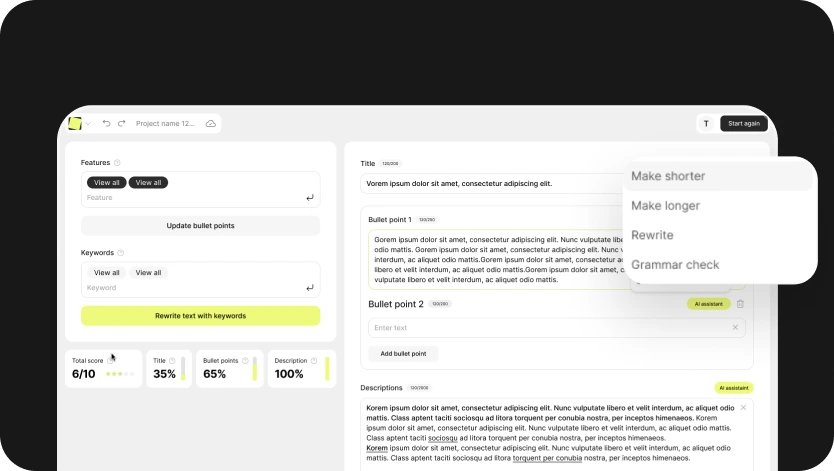Click the redo arrow icon
This screenshot has width=834, height=471.
[x=121, y=123]
